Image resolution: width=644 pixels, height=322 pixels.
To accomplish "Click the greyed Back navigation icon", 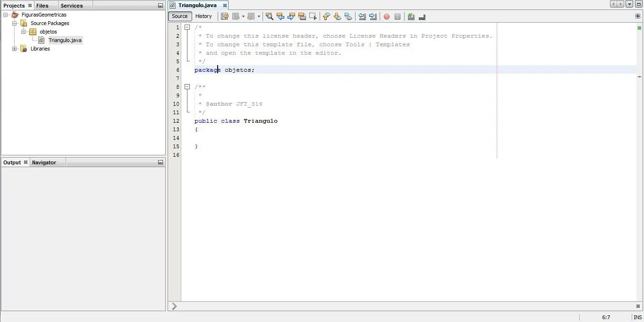I will click(x=236, y=16).
